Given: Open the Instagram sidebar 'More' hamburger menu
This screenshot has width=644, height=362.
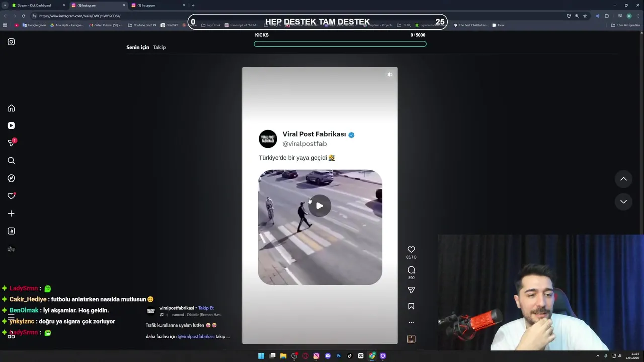Looking at the screenshot, I should coord(11,318).
